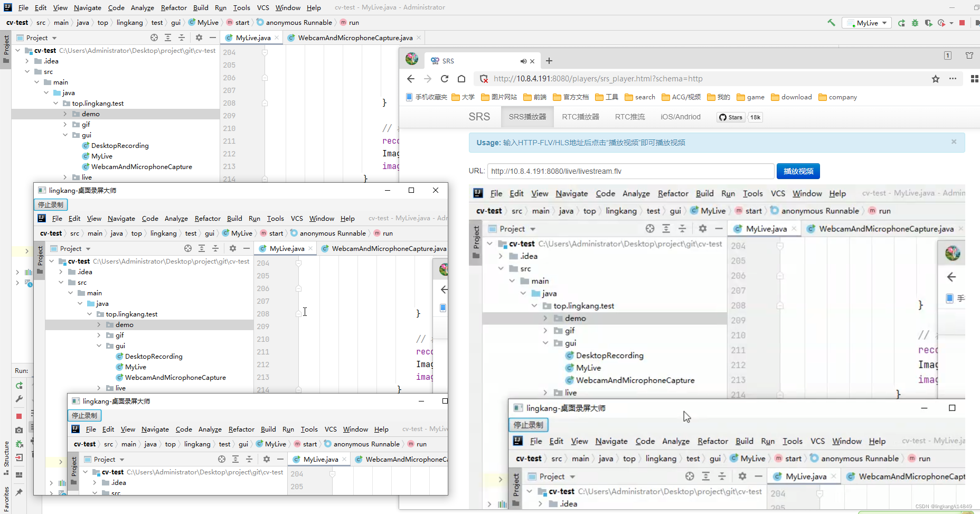Click the GitHub Stars button on SRS page
The image size is (980, 514).
730,117
